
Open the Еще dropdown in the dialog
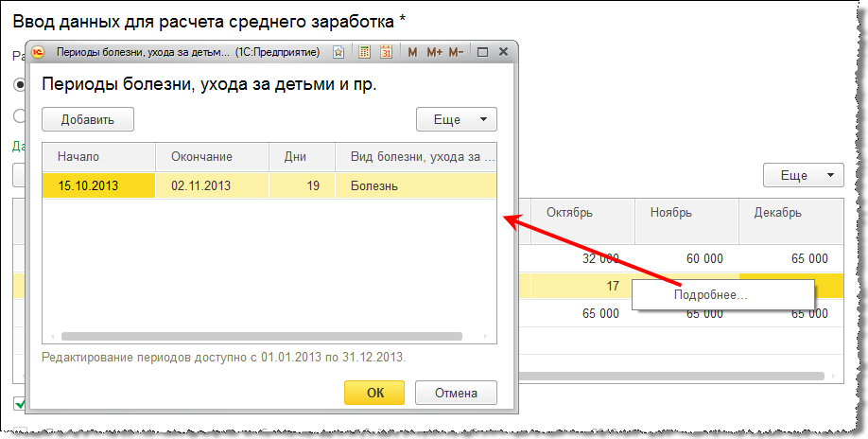[x=457, y=119]
